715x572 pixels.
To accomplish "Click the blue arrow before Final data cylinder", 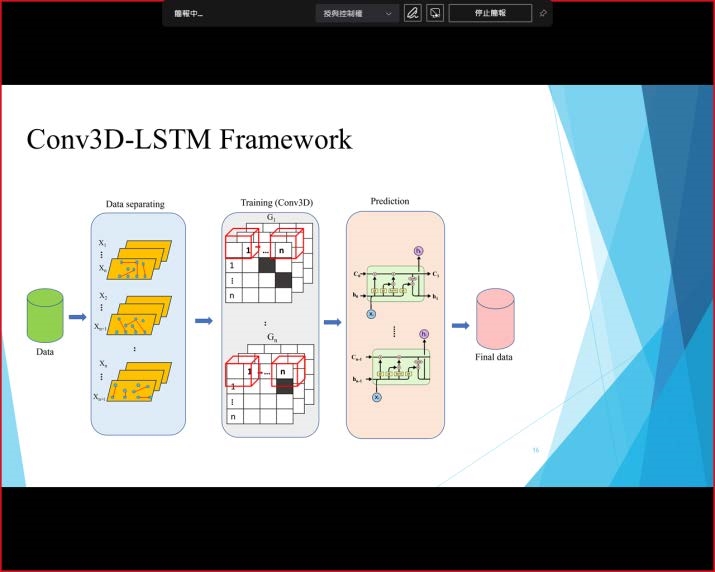I will click(x=460, y=325).
